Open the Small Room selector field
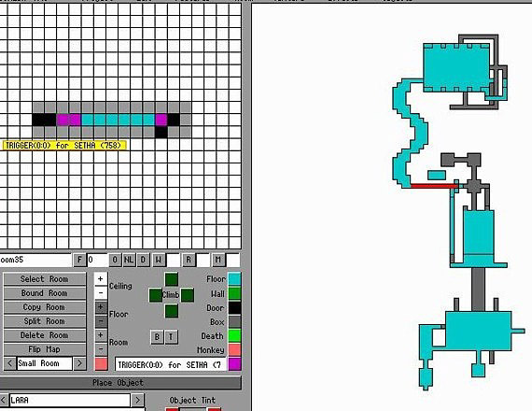532x411 pixels. pos(45,363)
